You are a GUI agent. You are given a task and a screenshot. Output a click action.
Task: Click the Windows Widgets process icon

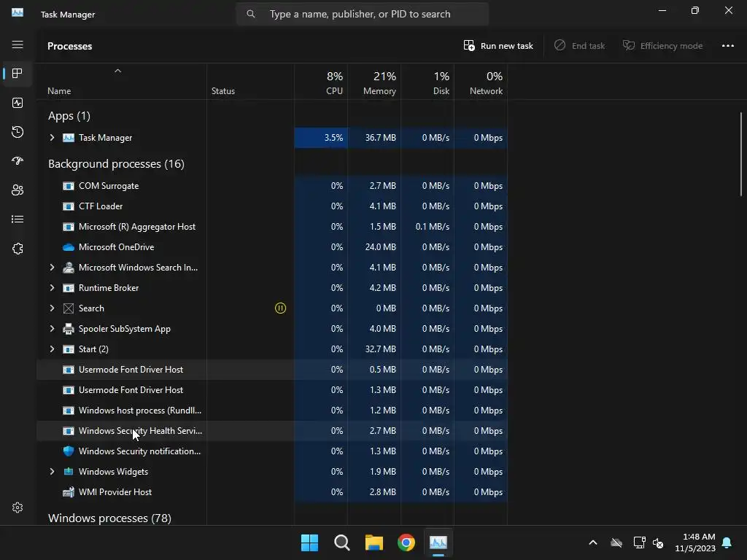point(69,472)
